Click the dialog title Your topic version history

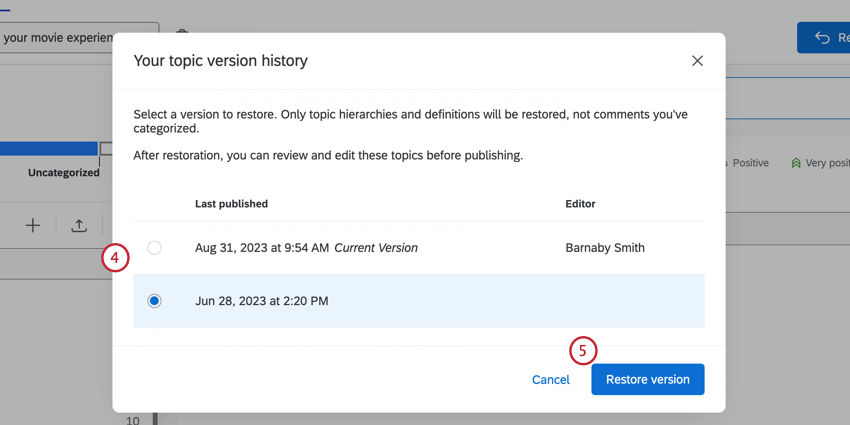220,61
